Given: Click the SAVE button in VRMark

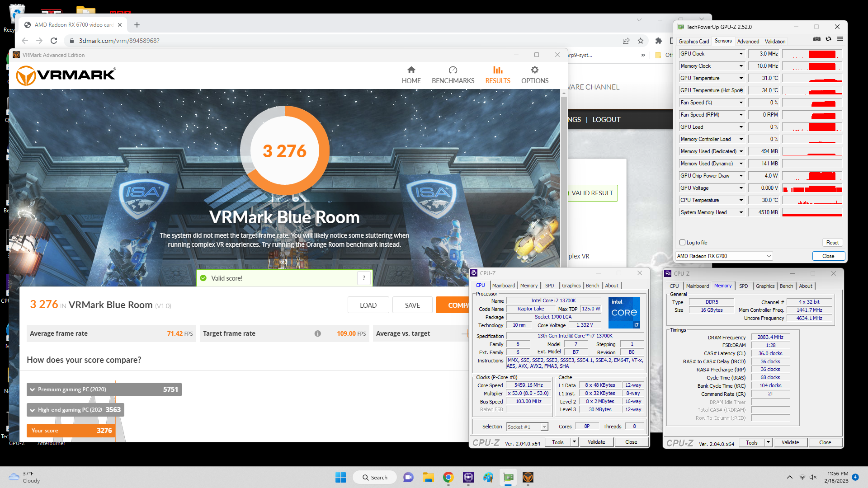Looking at the screenshot, I should tap(412, 305).
